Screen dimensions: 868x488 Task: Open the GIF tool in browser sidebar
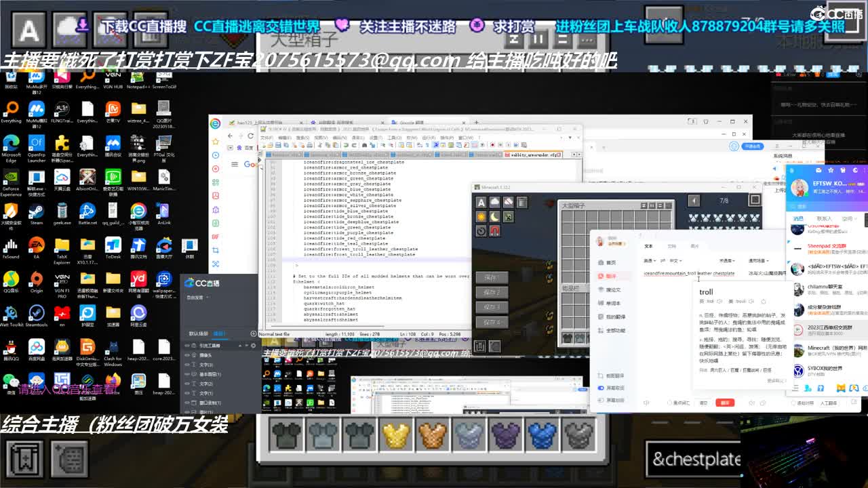(x=215, y=237)
